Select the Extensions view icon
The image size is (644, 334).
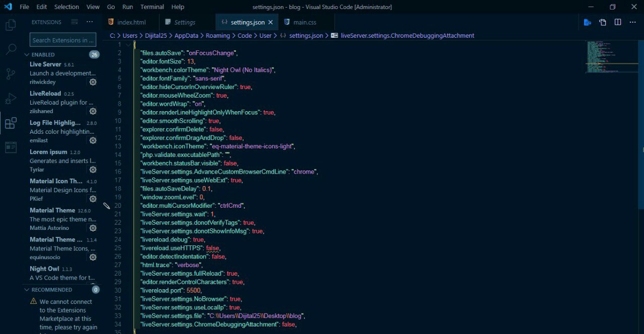click(x=11, y=123)
